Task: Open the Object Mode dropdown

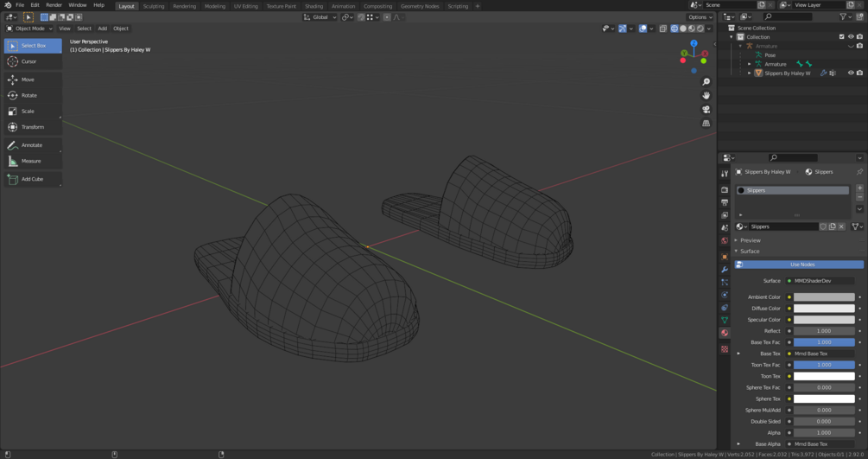Action: click(x=30, y=29)
